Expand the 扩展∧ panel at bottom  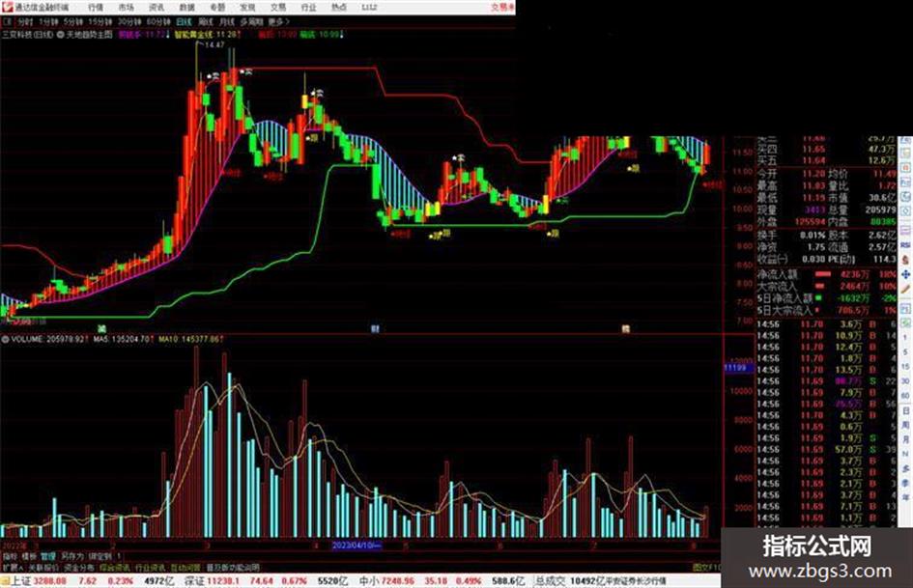[x=13, y=568]
